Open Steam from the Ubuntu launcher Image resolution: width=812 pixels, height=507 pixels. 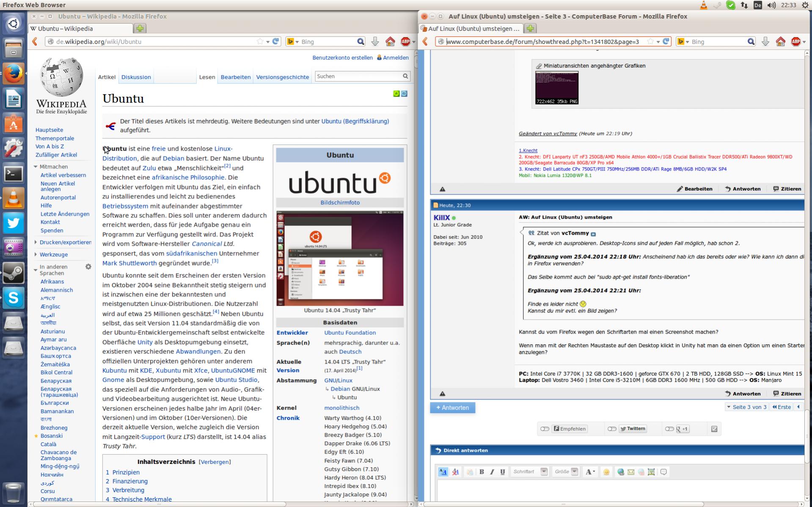[14, 273]
